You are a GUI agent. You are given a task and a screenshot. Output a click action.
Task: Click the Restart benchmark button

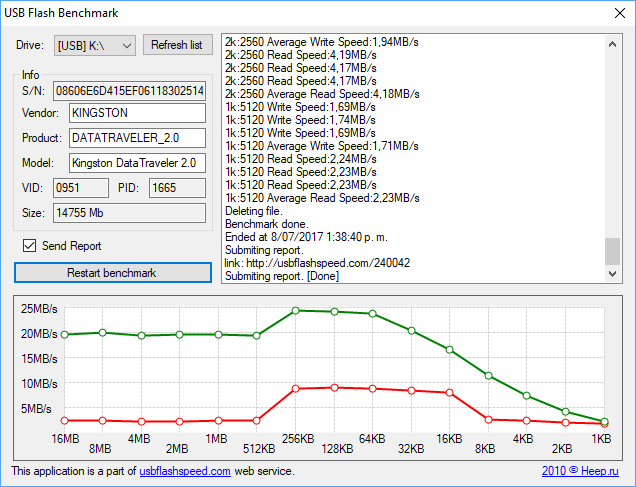pos(113,272)
